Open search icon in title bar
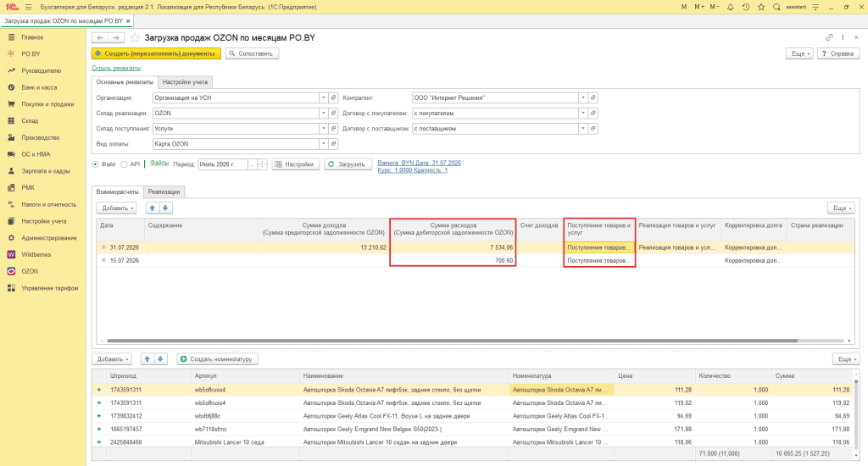Viewport: 868px width, 466px height. coord(776,7)
